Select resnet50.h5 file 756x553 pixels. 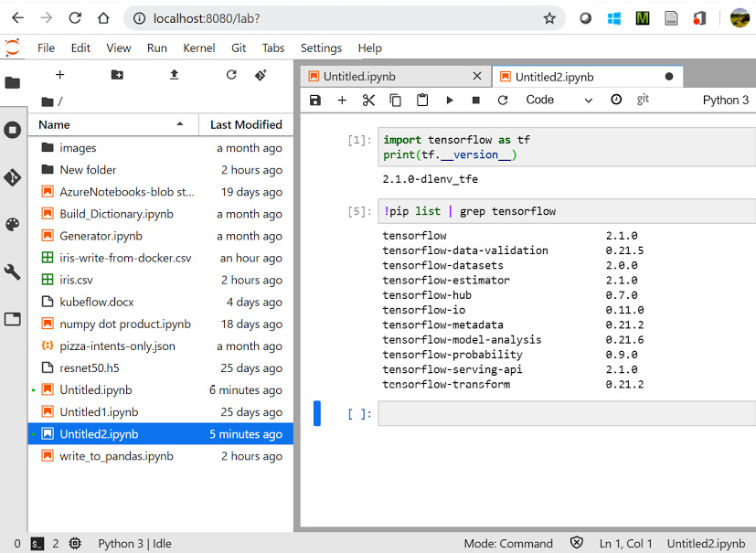click(x=161, y=368)
